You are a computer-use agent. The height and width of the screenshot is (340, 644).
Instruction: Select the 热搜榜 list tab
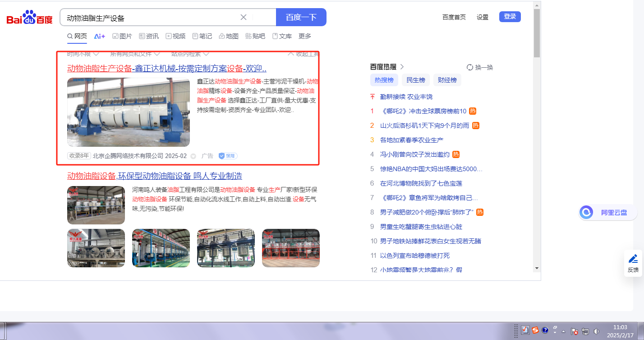pos(384,80)
